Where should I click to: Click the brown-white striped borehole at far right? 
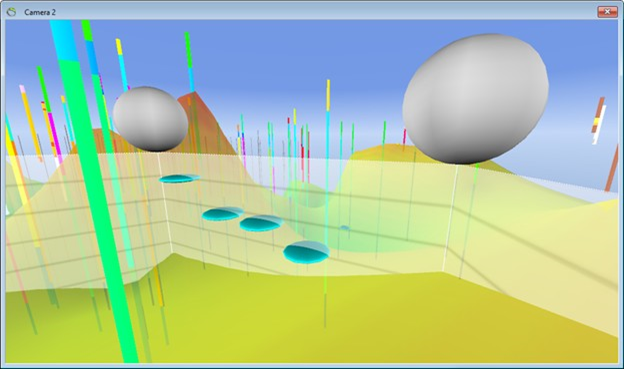(x=598, y=120)
